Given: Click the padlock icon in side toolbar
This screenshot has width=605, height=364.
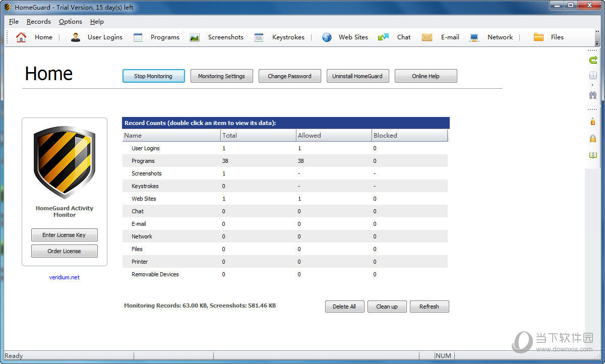Looking at the screenshot, I should click(593, 138).
